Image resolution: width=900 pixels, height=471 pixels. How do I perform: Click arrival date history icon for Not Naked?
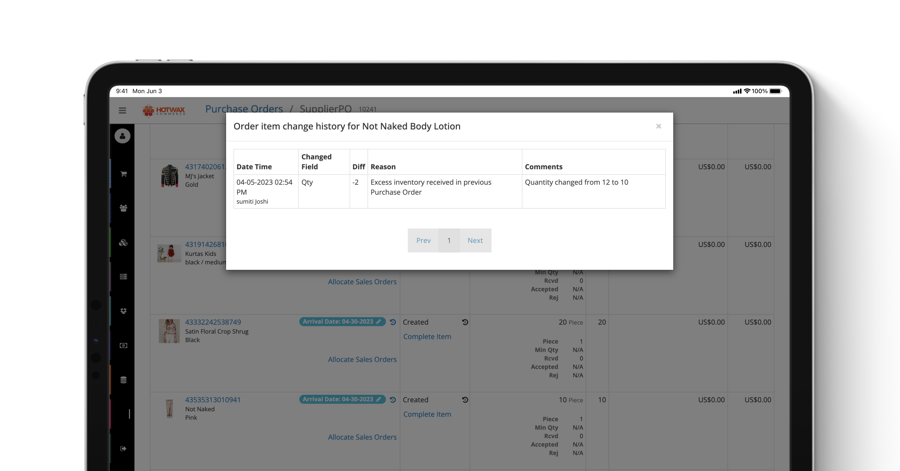[393, 400]
